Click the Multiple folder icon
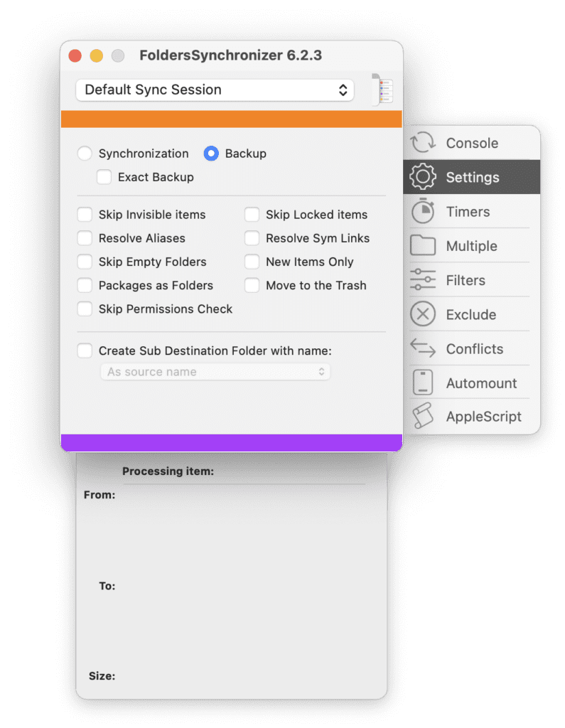Image resolution: width=565 pixels, height=728 pixels. [422, 245]
